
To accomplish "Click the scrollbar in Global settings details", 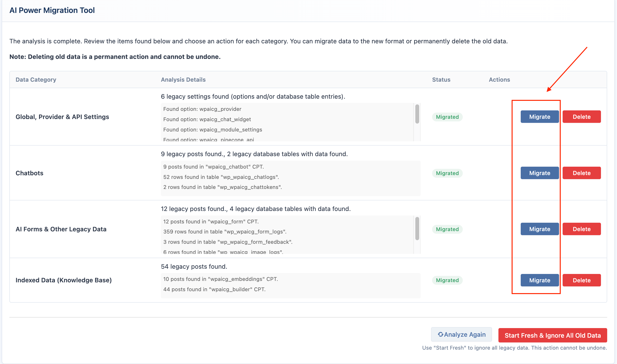I will [x=417, y=114].
